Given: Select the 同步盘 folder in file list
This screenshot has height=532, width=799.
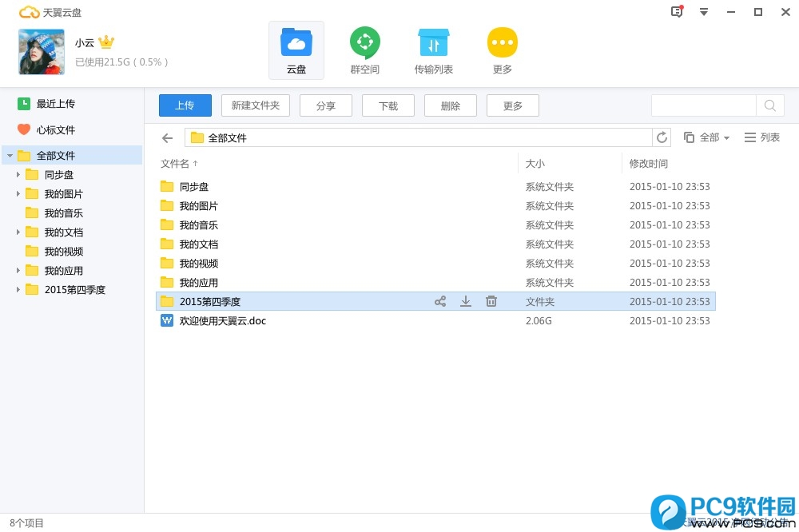Looking at the screenshot, I should coord(185,186).
